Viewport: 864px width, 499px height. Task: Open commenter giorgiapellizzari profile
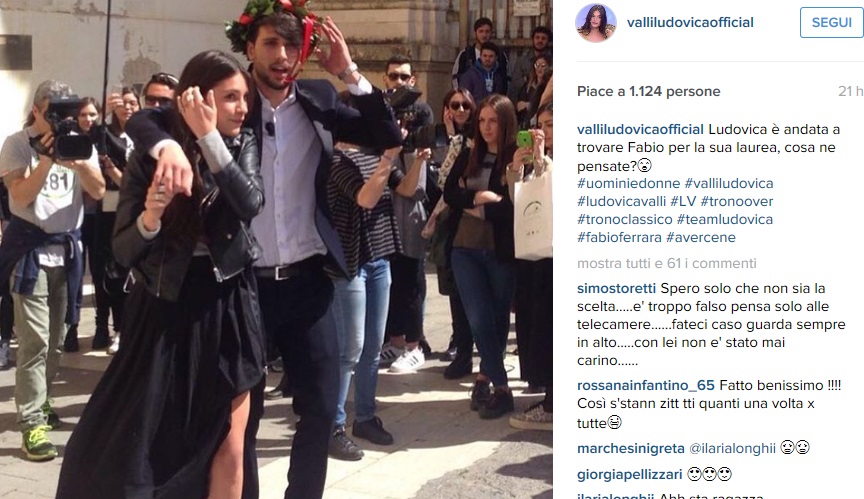(x=630, y=475)
